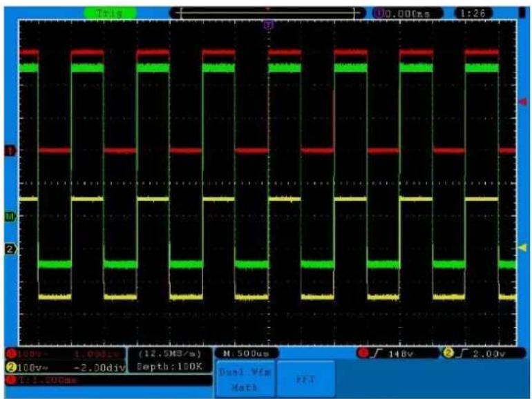Click the purple T marker at top of the grid

[268, 25]
